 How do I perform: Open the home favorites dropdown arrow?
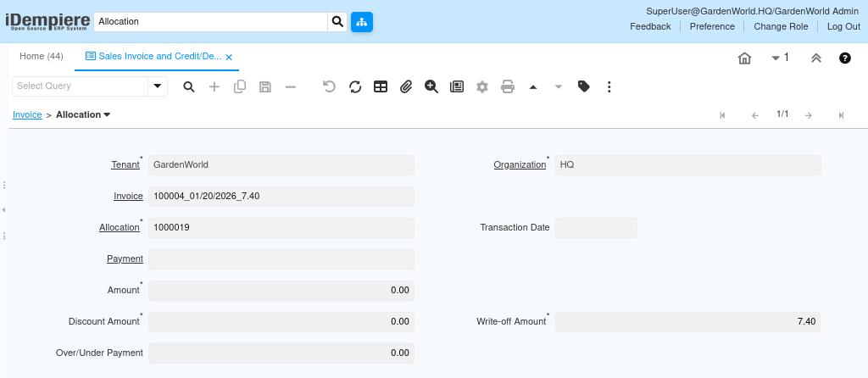(x=776, y=58)
